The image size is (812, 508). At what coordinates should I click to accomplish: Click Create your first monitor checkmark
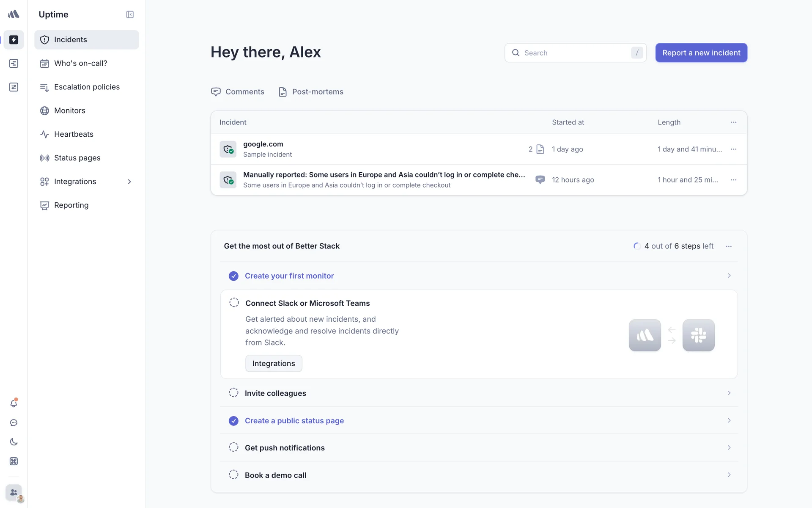point(233,276)
